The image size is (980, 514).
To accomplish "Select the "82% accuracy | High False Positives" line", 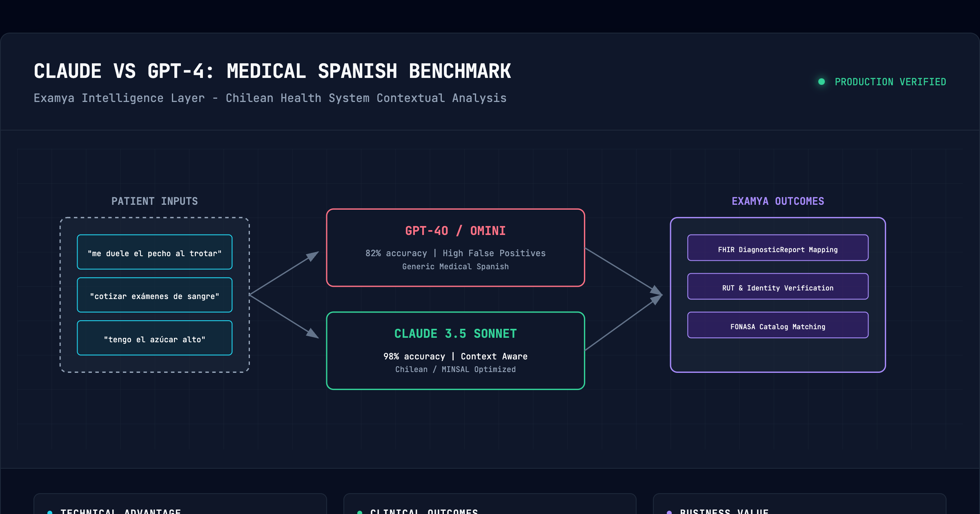I will pos(455,253).
